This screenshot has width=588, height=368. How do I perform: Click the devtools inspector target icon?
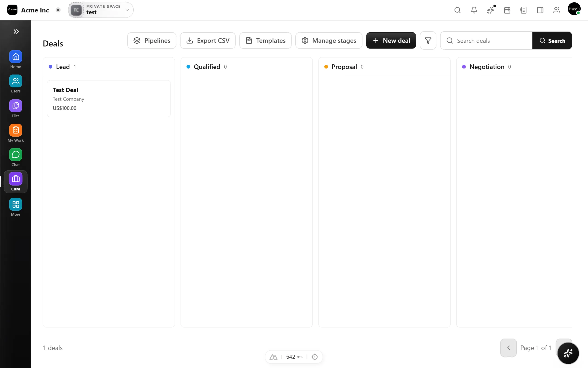(x=315, y=357)
